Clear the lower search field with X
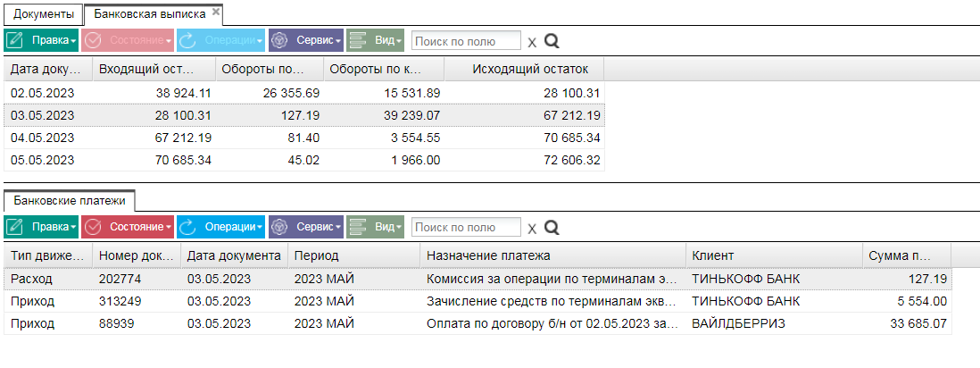This screenshot has width=980, height=368. pos(532,228)
